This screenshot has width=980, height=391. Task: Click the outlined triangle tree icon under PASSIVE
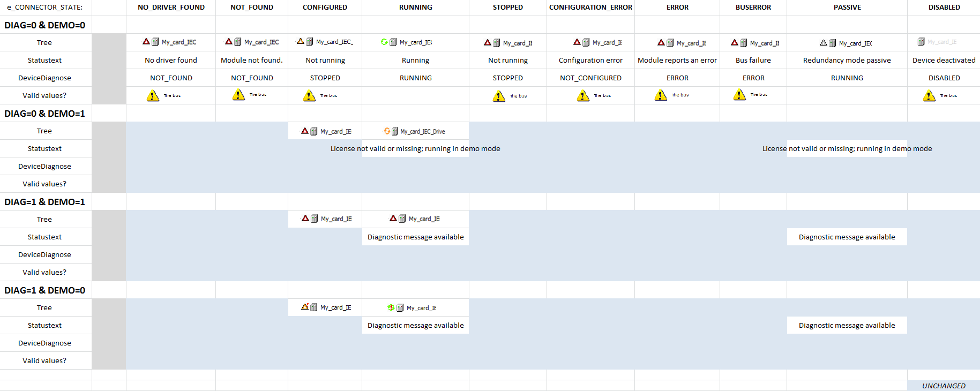click(x=823, y=43)
